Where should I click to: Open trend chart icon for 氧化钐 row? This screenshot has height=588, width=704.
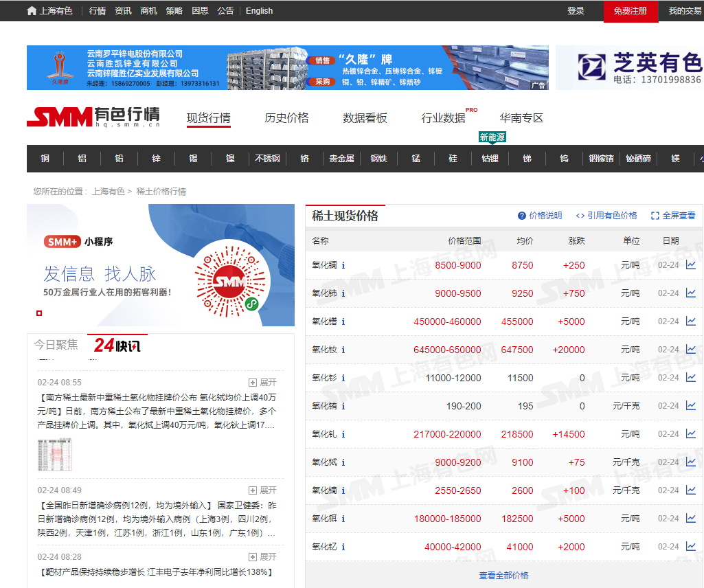tap(691, 378)
